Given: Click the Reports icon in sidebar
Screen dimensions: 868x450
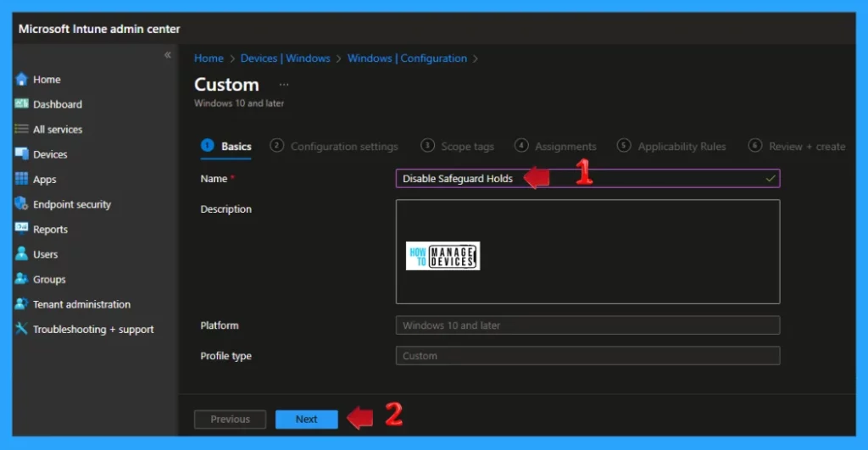Looking at the screenshot, I should [21, 229].
